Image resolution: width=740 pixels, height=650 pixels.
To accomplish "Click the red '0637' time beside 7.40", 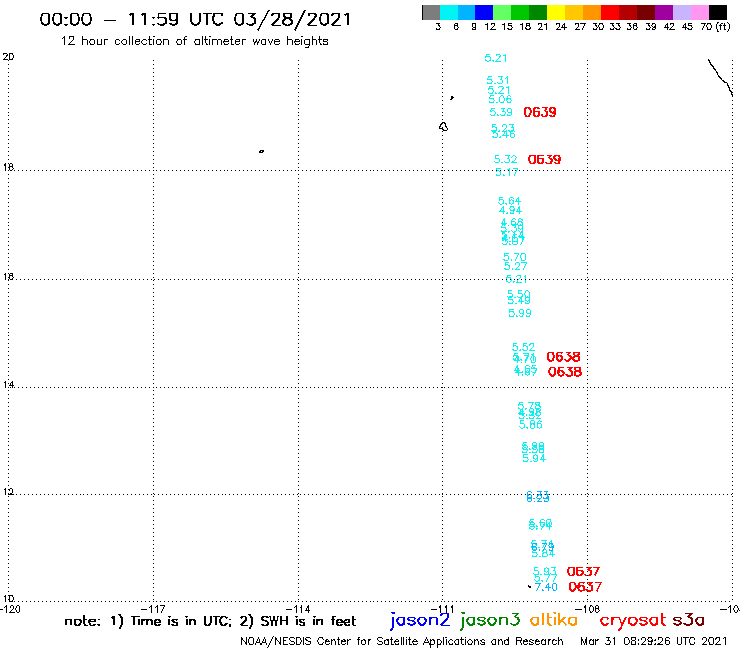I will click(585, 587).
